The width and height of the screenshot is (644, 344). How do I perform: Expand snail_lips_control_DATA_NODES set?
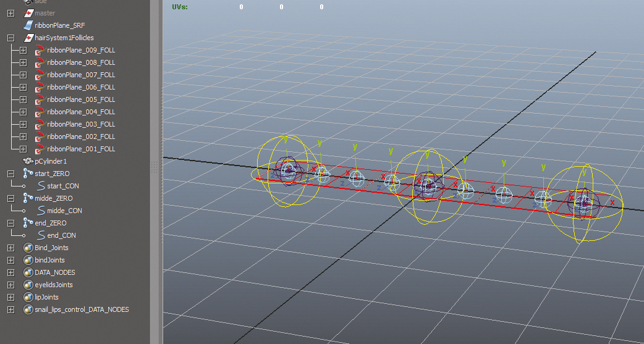pyautogui.click(x=11, y=309)
